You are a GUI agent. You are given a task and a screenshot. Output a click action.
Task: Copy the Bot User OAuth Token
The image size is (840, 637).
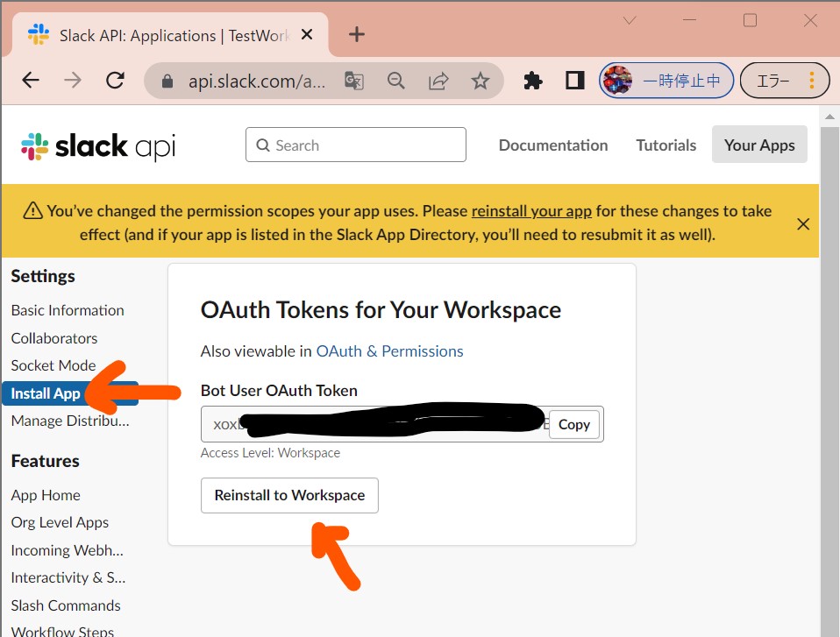coord(573,424)
